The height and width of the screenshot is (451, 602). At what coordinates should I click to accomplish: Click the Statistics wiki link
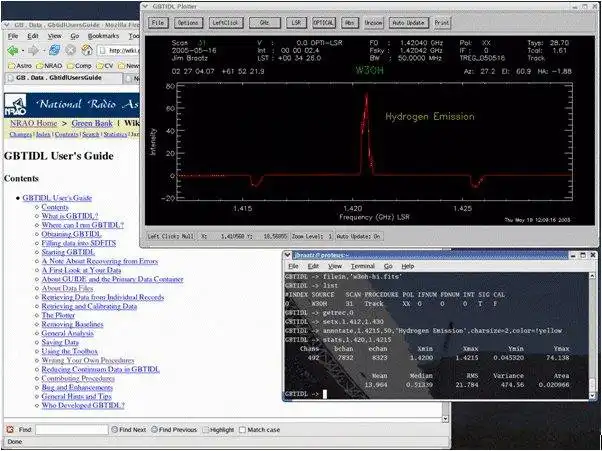pyautogui.click(x=115, y=135)
